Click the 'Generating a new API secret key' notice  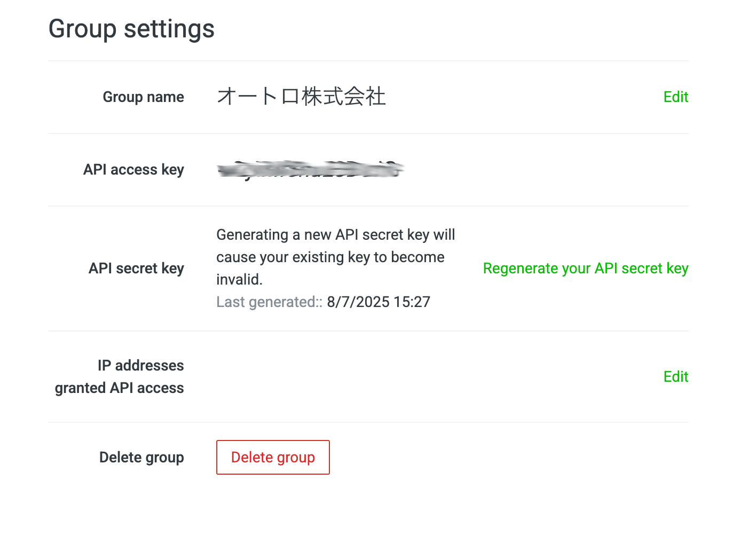(336, 257)
